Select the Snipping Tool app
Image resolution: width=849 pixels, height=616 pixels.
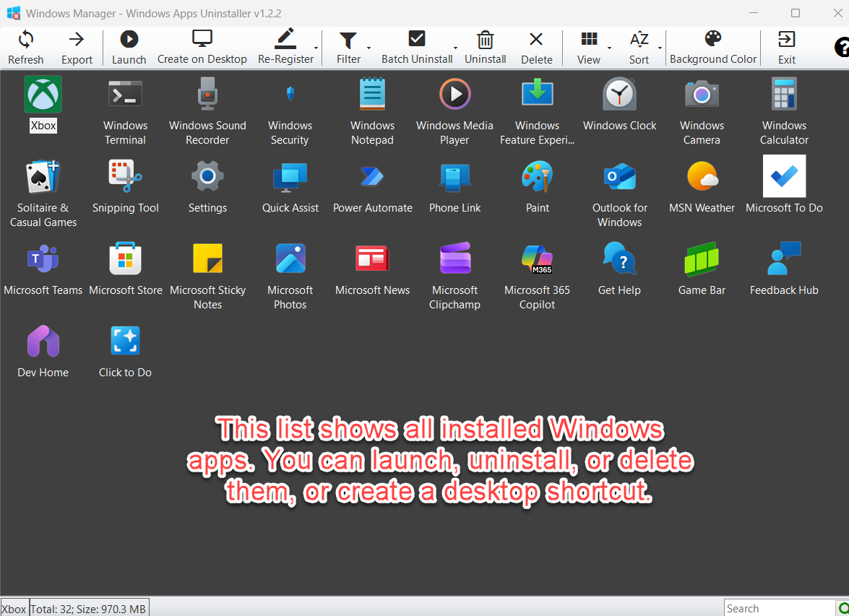tap(125, 186)
